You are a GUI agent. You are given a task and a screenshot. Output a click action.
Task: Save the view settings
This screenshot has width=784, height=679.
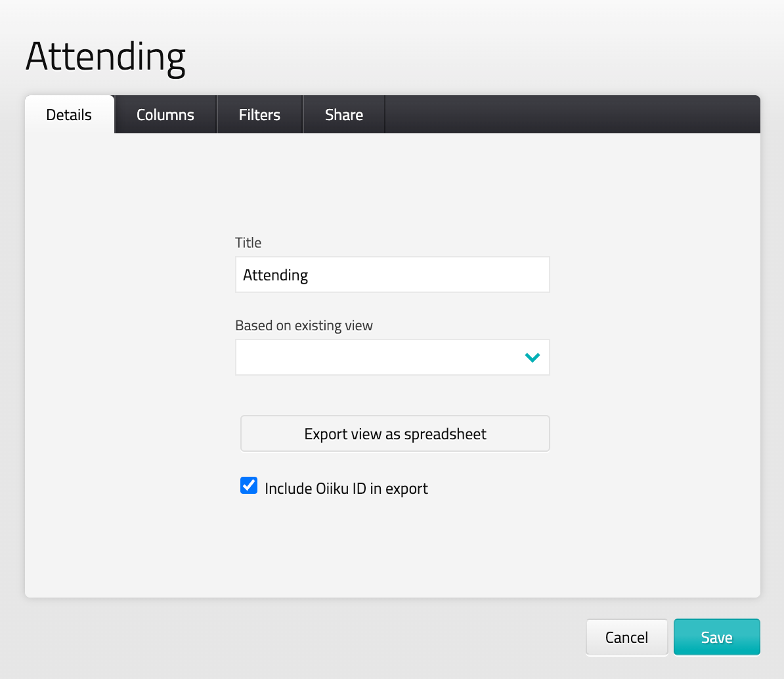(x=716, y=637)
